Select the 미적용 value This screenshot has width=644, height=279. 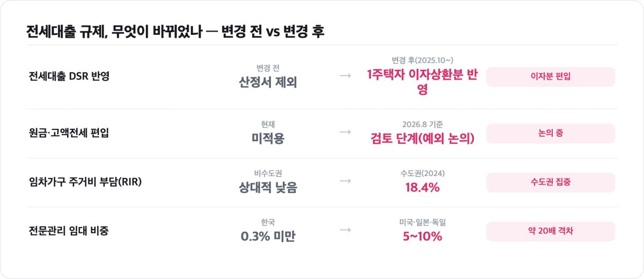(x=268, y=138)
